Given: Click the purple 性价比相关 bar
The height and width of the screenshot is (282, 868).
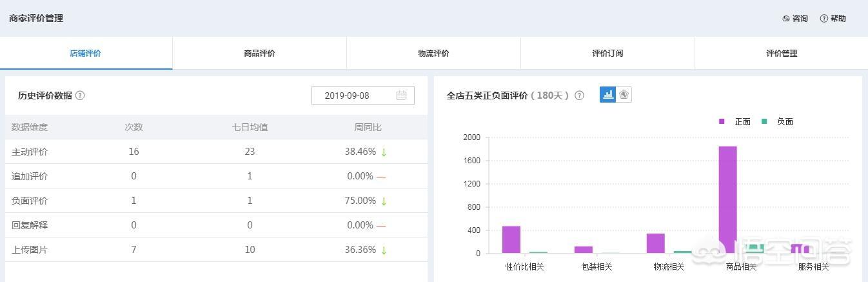Looking at the screenshot, I should pos(511,239).
